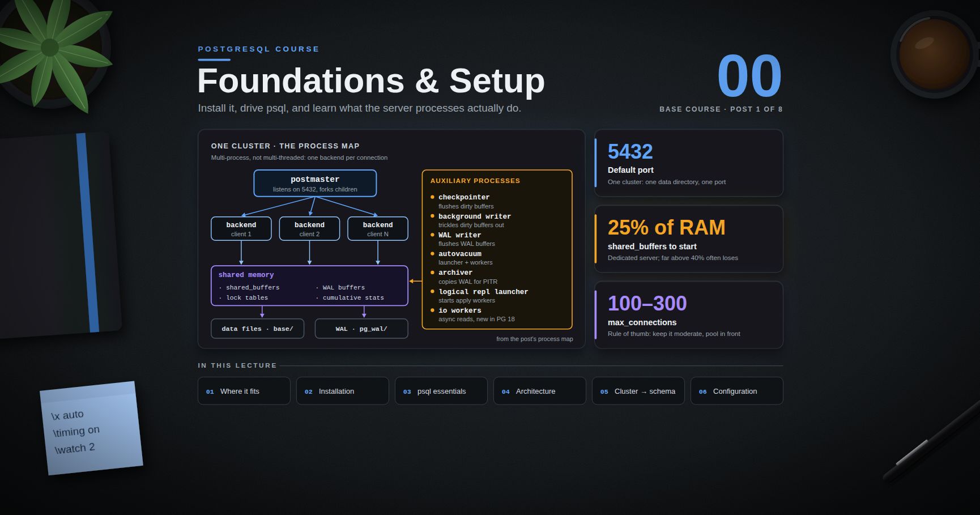Image resolution: width=980 pixels, height=515 pixels.
Task: Click 'IN THIS LECTURE' label
Action: pyautogui.click(x=237, y=365)
